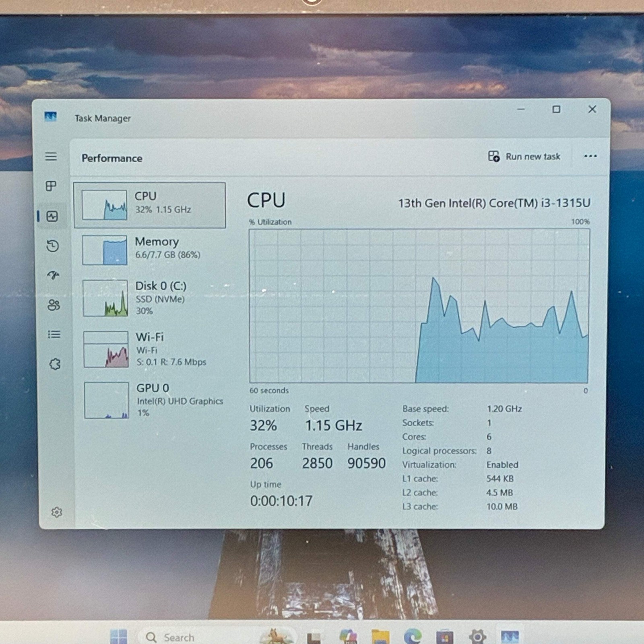Image resolution: width=644 pixels, height=644 pixels.
Task: Click the Threads count 2850
Action: pyautogui.click(x=317, y=463)
